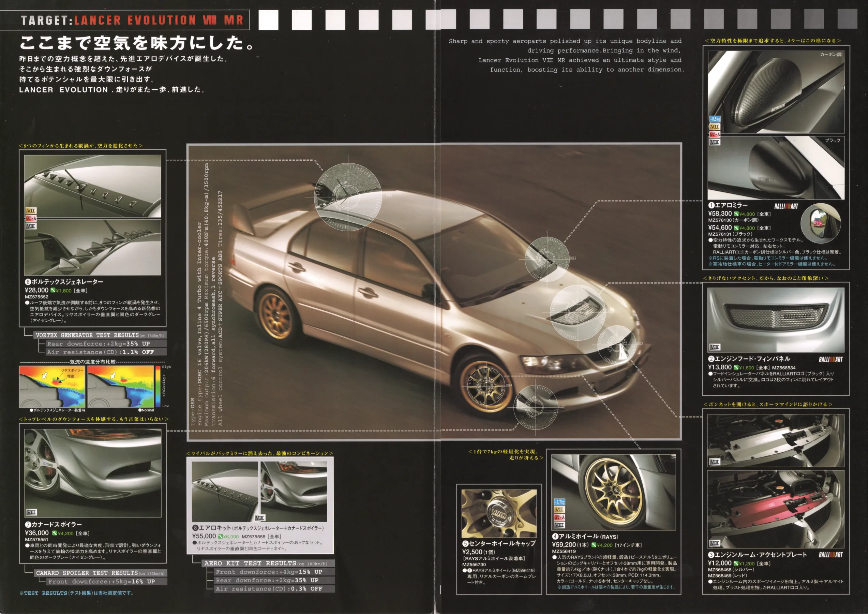Viewport: 868px width, 614px height.
Task: Click the price ¥13,800
Action: [x=720, y=367]
